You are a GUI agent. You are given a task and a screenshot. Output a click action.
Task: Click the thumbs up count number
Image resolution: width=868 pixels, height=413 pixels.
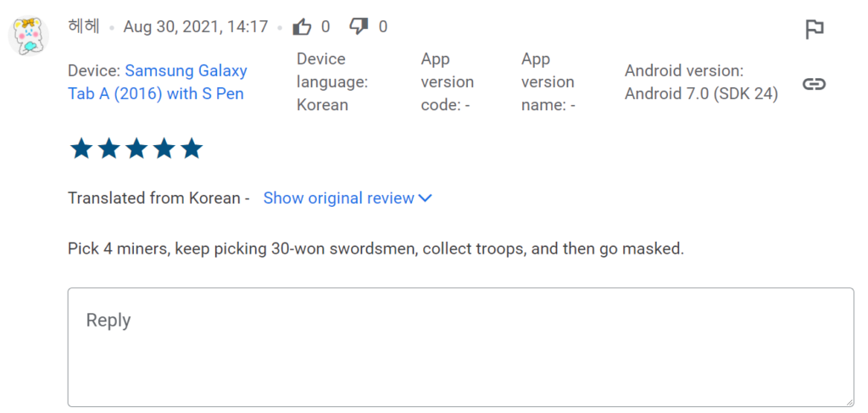(325, 27)
